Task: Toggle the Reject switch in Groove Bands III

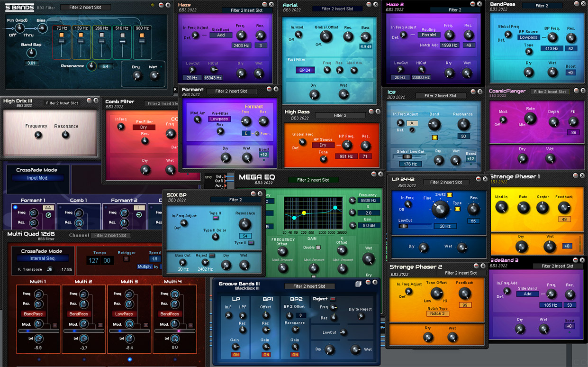Action: [333, 299]
